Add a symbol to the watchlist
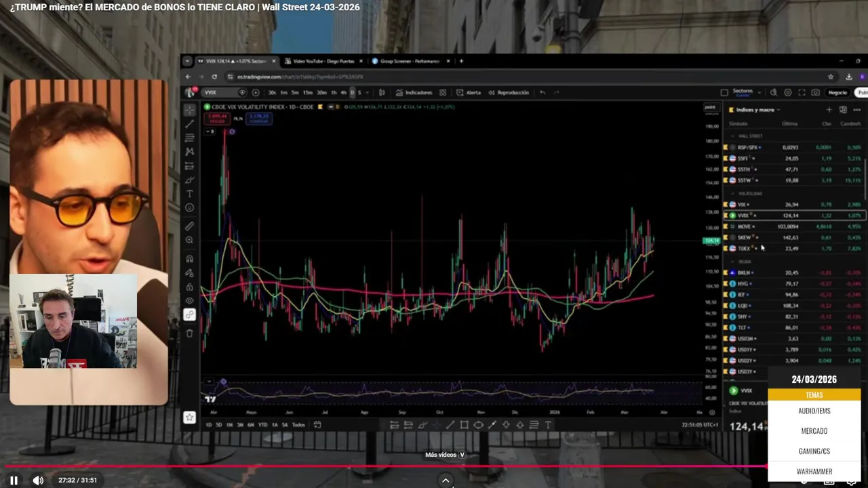The image size is (868, 488). coord(829,110)
